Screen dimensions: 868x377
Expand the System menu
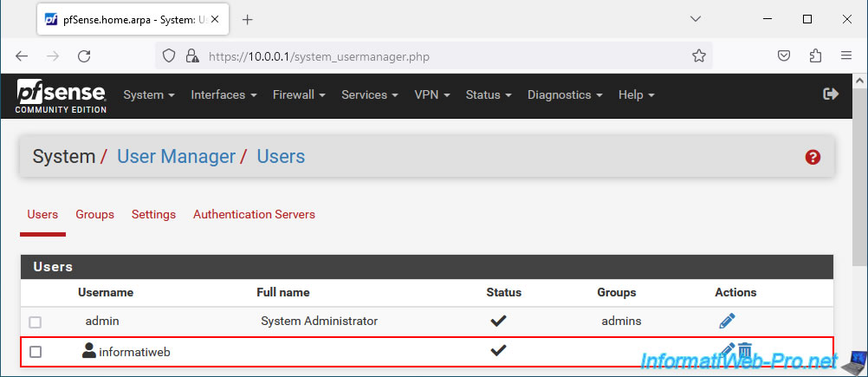pos(149,94)
